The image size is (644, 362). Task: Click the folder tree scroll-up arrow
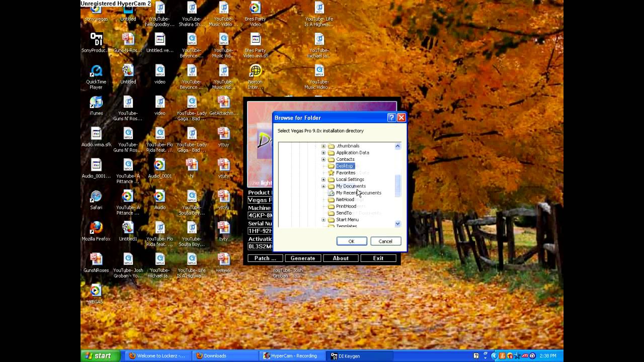coord(397,146)
